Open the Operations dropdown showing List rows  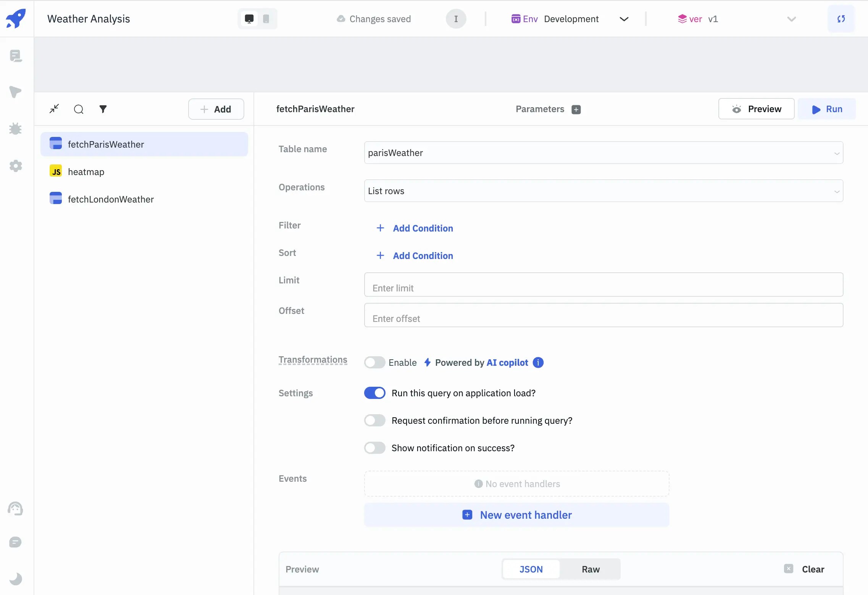(603, 191)
